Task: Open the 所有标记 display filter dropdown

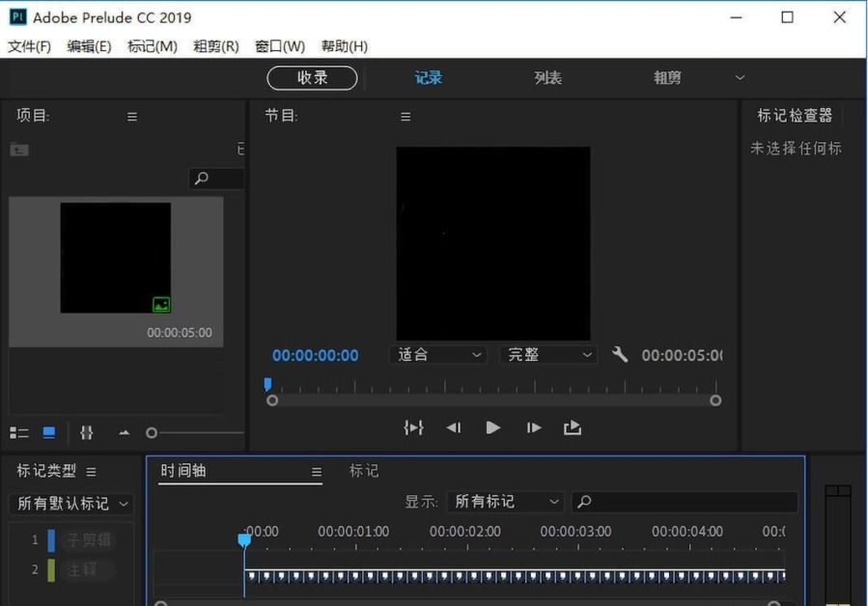Action: click(x=505, y=502)
